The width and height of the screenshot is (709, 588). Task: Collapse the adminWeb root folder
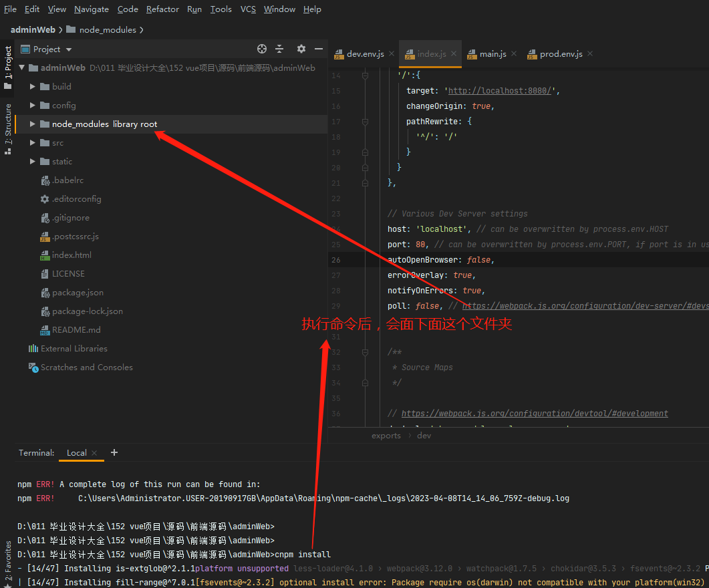(x=21, y=67)
